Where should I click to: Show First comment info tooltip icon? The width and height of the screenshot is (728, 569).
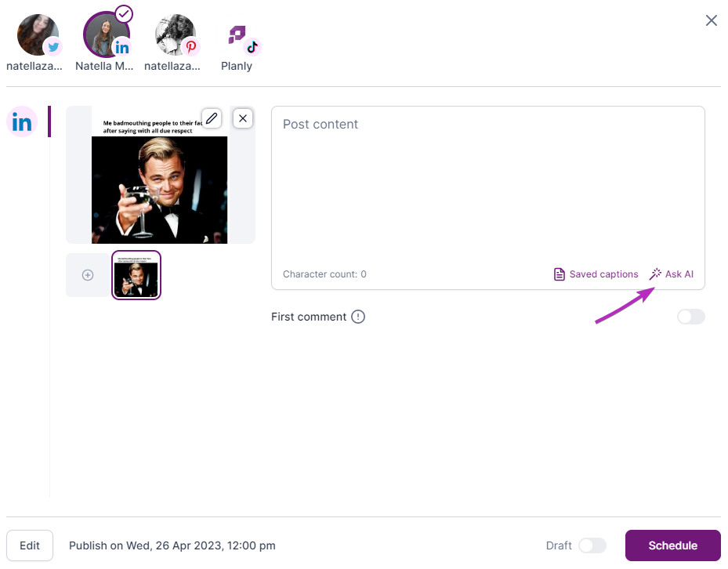pyautogui.click(x=358, y=317)
